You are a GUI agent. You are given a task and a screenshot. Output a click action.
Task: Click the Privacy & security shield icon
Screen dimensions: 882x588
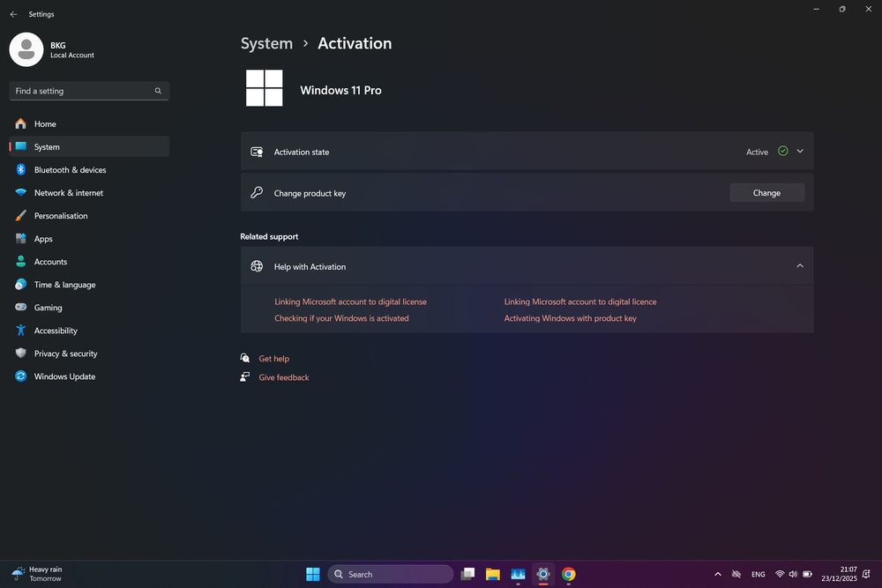click(x=21, y=353)
